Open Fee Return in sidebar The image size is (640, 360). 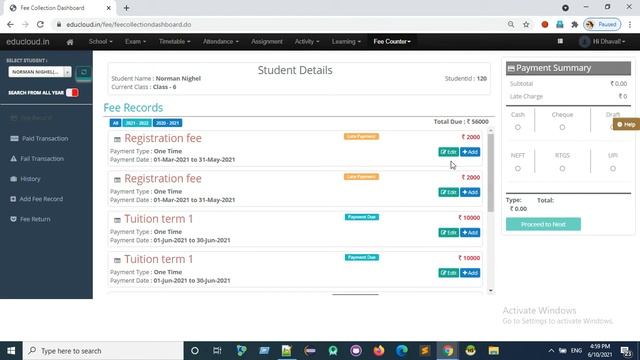coord(30,219)
